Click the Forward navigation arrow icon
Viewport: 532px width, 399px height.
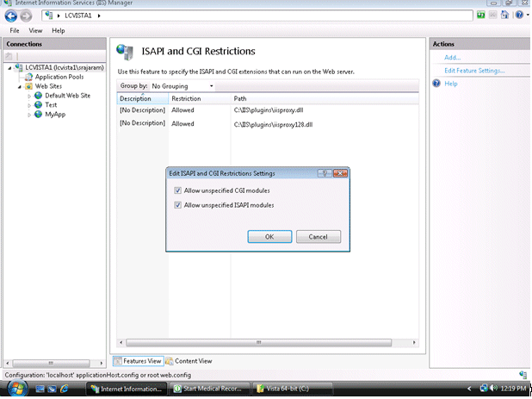click(x=26, y=16)
